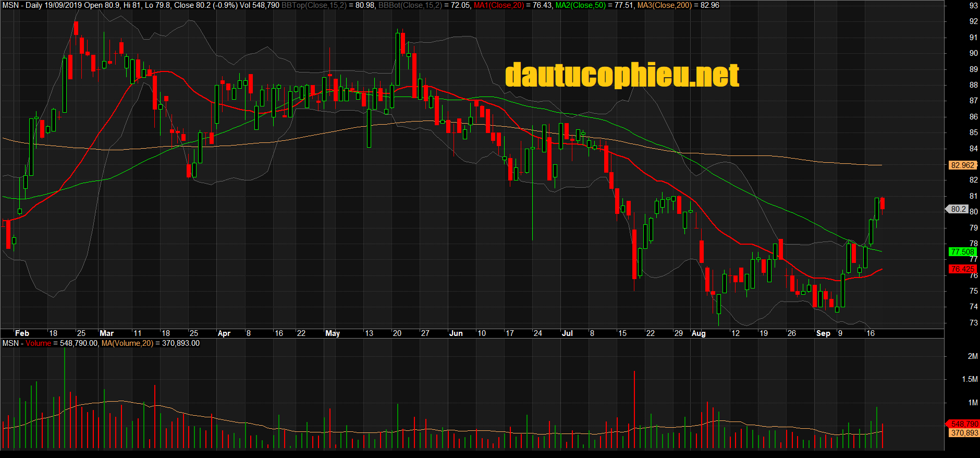Select the BBBot(Close,15,2) indicator label

(x=410, y=5)
